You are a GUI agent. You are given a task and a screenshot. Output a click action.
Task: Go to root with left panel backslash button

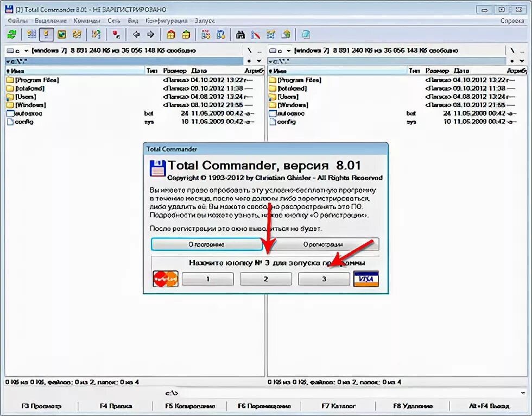click(x=249, y=51)
